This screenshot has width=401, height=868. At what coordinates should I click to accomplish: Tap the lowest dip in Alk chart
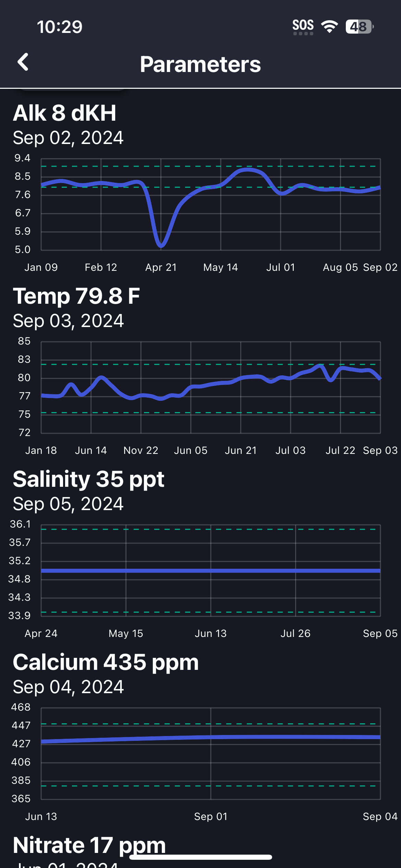[x=161, y=245]
